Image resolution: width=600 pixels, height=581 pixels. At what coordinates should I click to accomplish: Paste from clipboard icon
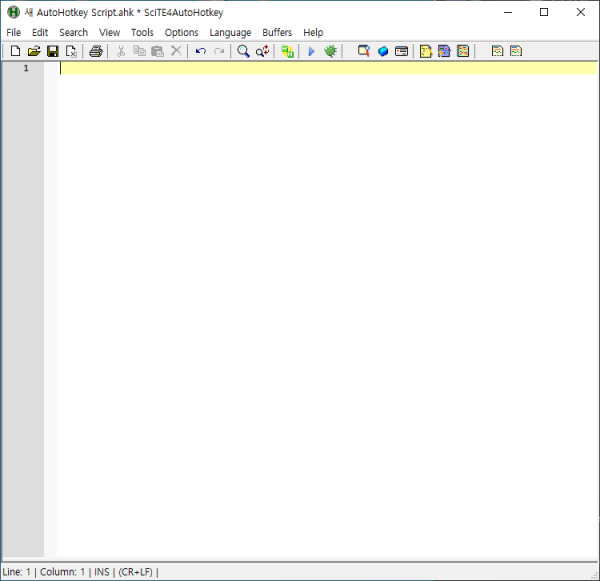pos(158,51)
